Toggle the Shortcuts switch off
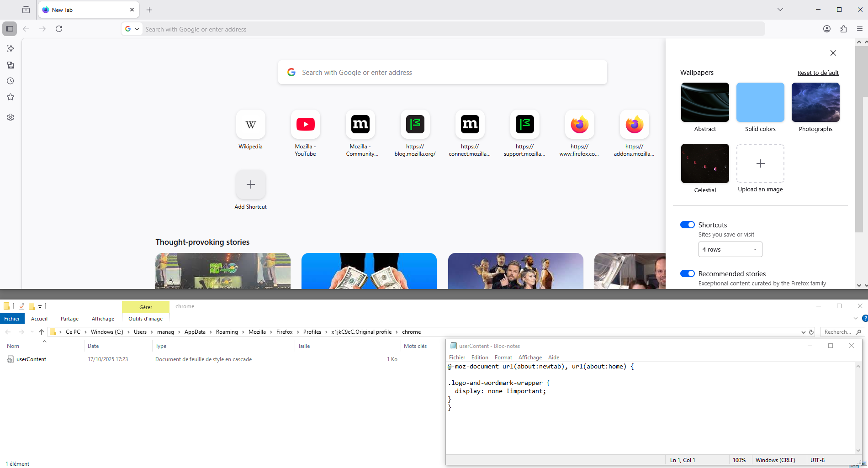 [687, 225]
